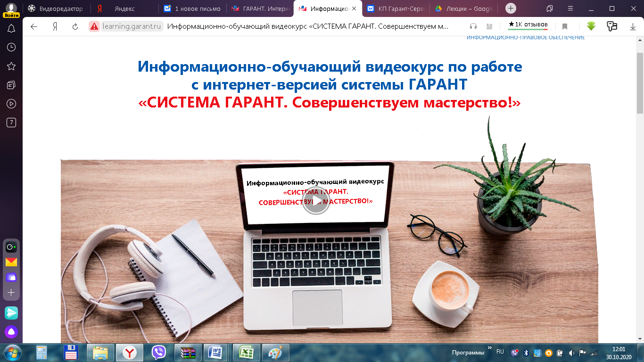
Task: Open collections icon in sidebar
Action: pos(11,85)
